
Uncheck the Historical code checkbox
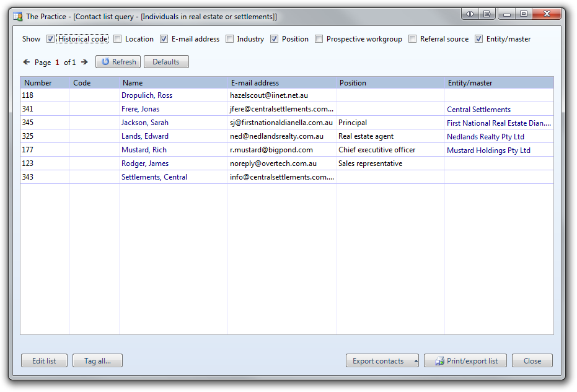tap(50, 39)
